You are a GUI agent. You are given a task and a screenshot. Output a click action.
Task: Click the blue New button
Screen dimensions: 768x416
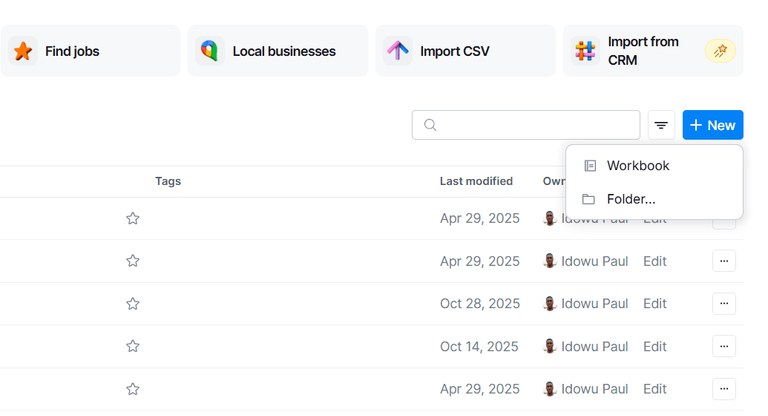click(x=713, y=125)
